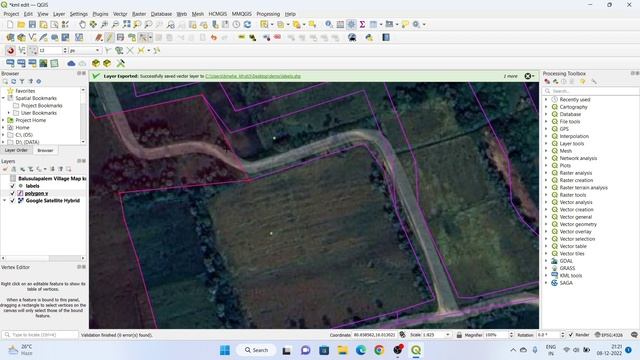Enable snapping with the red magnet icon
The height and width of the screenshot is (360, 640).
11,51
